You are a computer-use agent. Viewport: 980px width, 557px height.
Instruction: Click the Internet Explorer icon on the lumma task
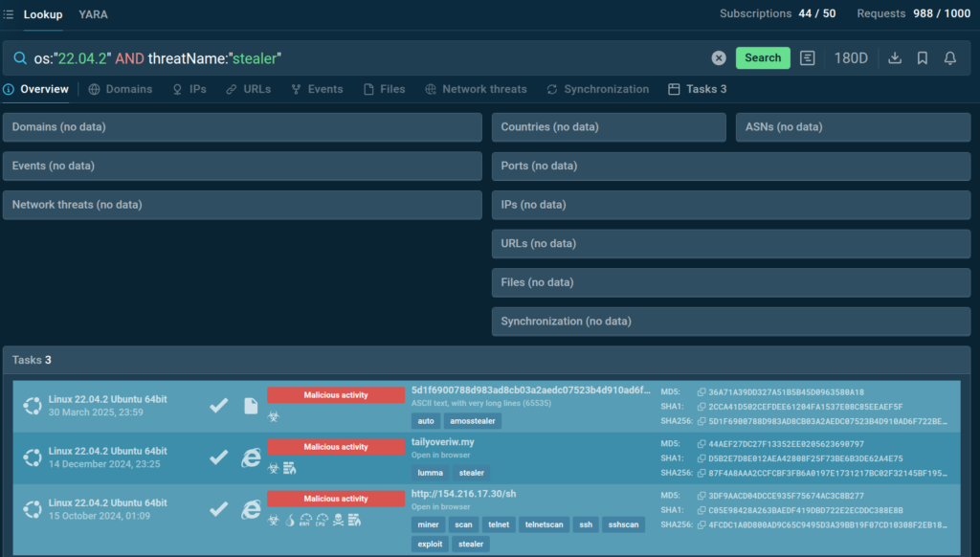(x=251, y=457)
